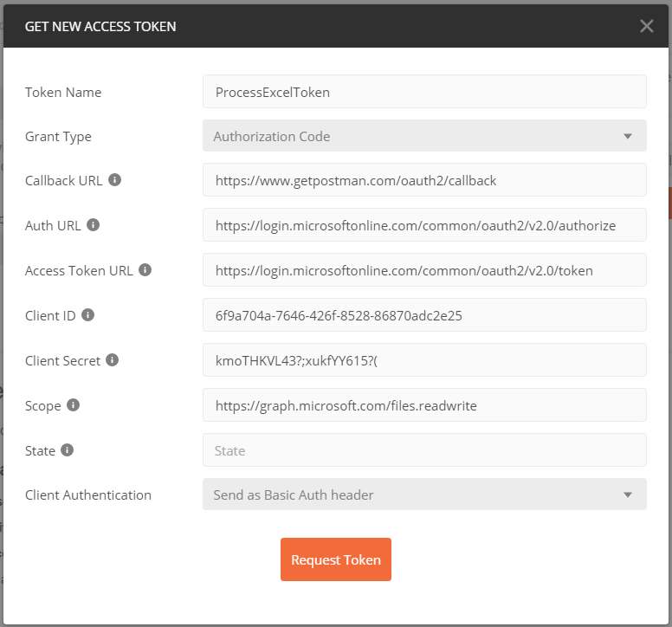Click the State info icon
The image size is (672, 627).
pyautogui.click(x=68, y=450)
